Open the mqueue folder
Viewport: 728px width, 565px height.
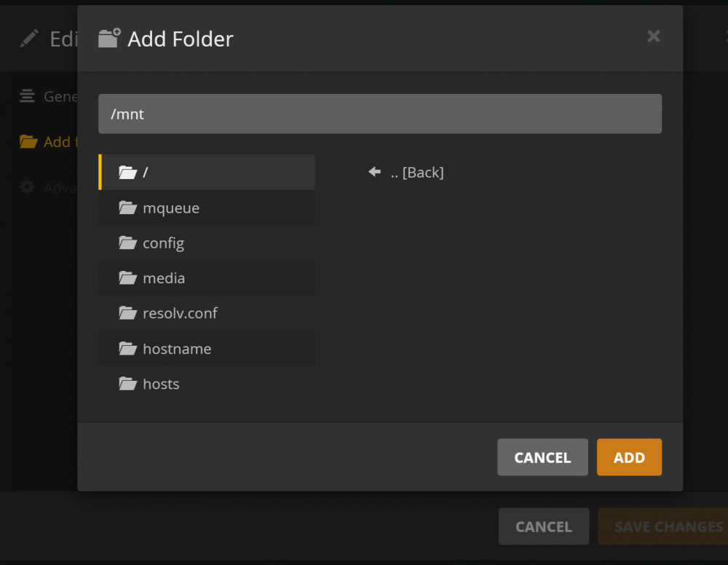click(207, 208)
